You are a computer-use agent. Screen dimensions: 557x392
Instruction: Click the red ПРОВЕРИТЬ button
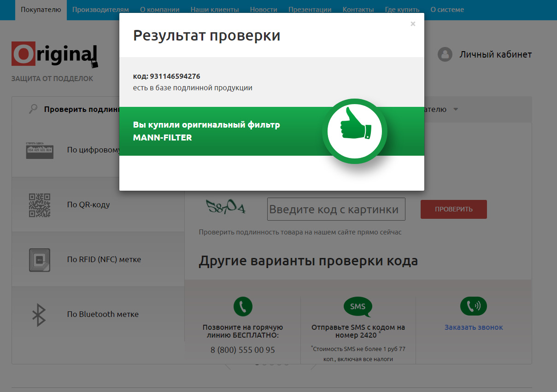tap(454, 209)
